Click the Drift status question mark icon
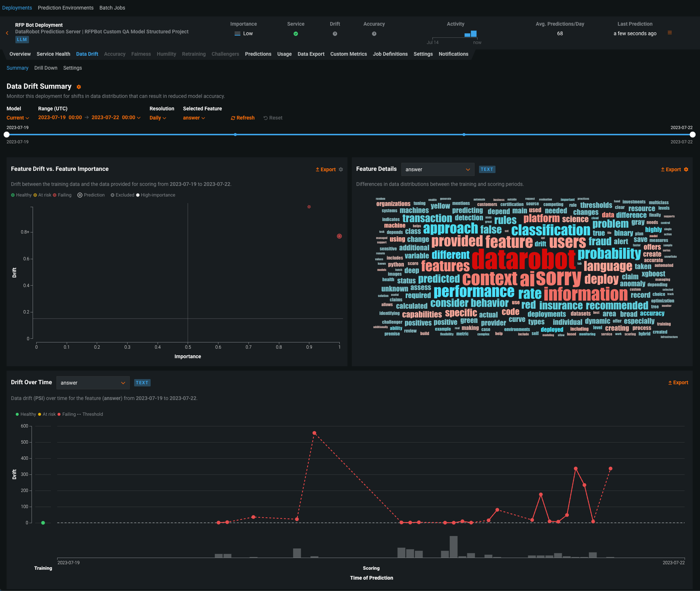The height and width of the screenshot is (591, 700). tap(335, 34)
